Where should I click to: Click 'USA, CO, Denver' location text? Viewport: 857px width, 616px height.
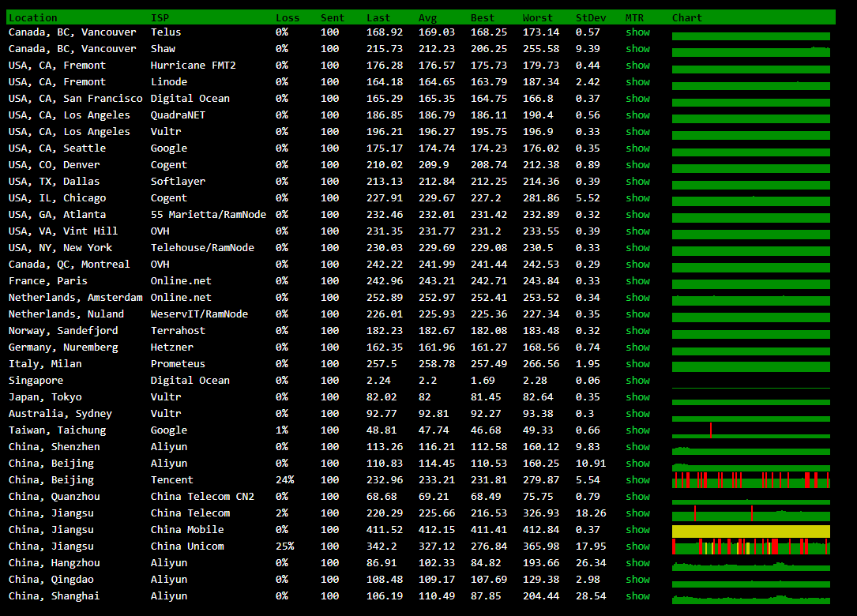coord(55,165)
